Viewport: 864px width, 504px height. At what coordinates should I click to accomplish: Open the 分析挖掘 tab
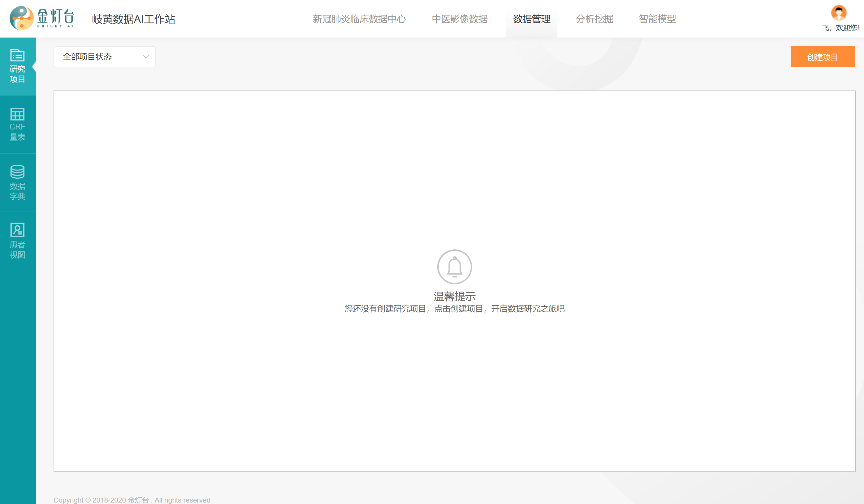tap(594, 19)
